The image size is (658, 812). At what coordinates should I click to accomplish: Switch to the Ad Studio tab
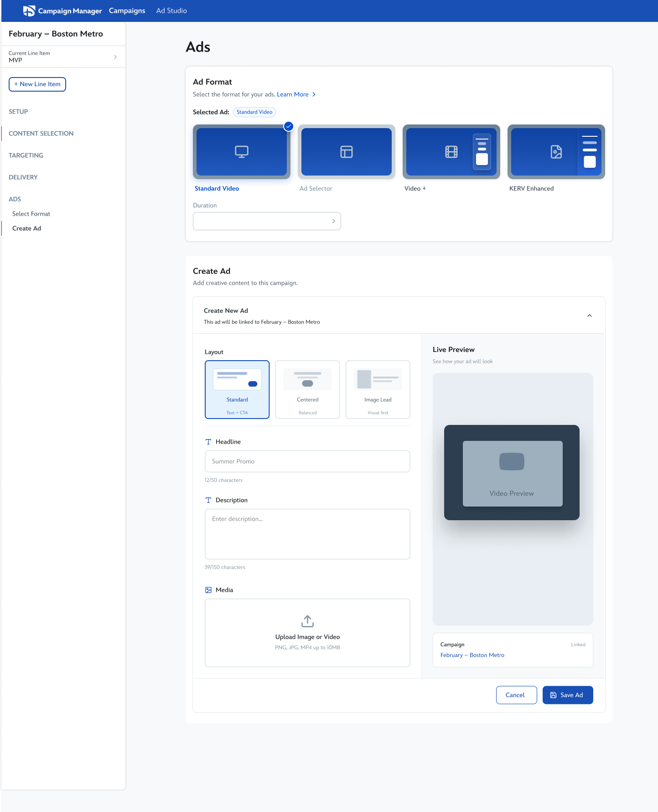coord(171,10)
